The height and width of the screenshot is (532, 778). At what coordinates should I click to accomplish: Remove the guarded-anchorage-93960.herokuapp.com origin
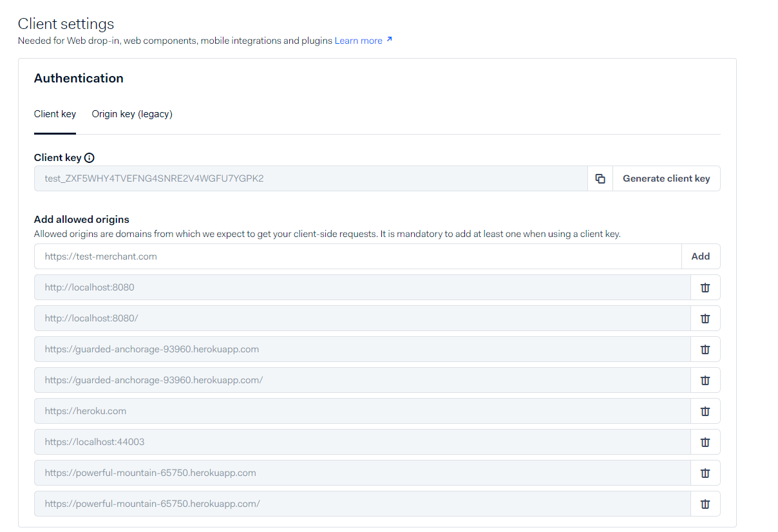pos(705,349)
